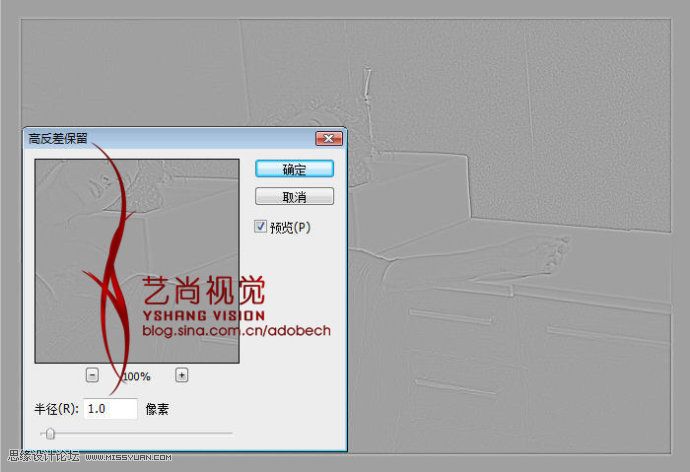Viewport: 690px width, 472px height.
Task: Zoom out the preview with minus icon
Action: 92,375
